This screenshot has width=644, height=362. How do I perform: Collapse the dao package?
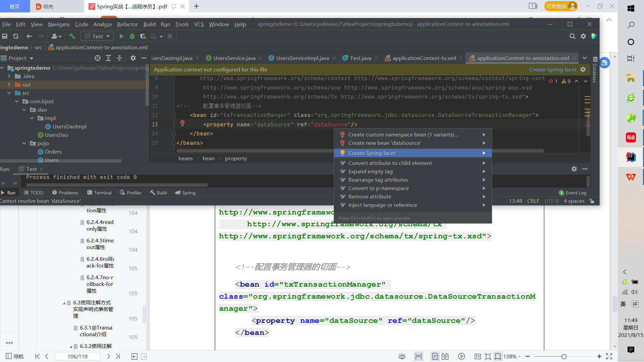(x=24, y=110)
